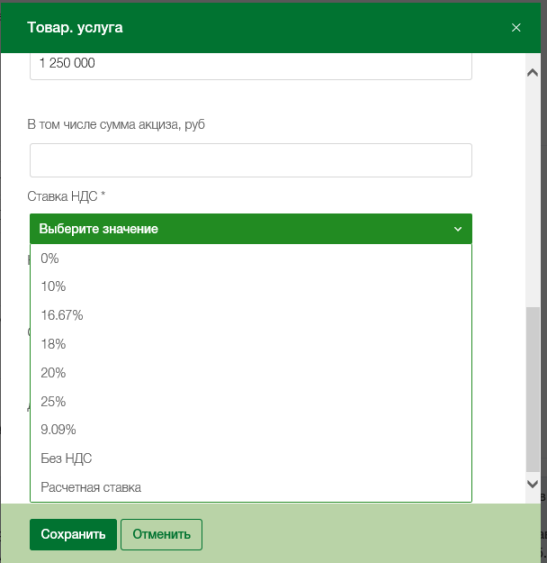Select the Без НДС option
This screenshot has width=547, height=563.
pyautogui.click(x=251, y=458)
